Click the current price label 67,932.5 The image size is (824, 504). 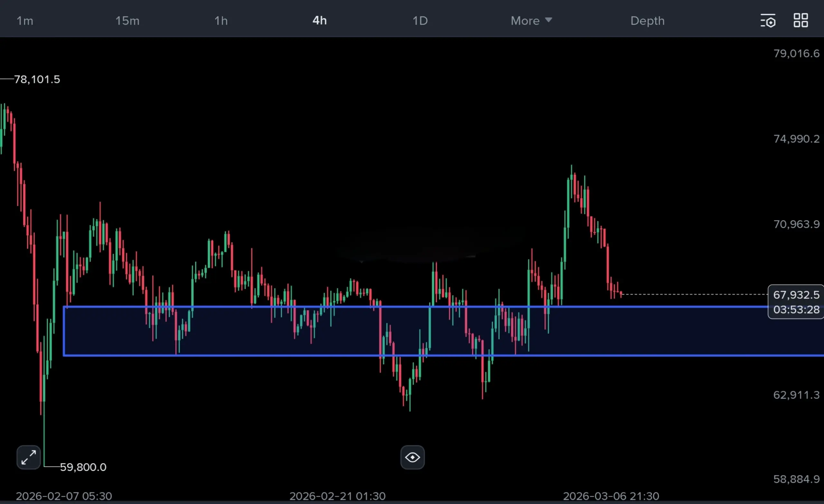[x=796, y=294]
